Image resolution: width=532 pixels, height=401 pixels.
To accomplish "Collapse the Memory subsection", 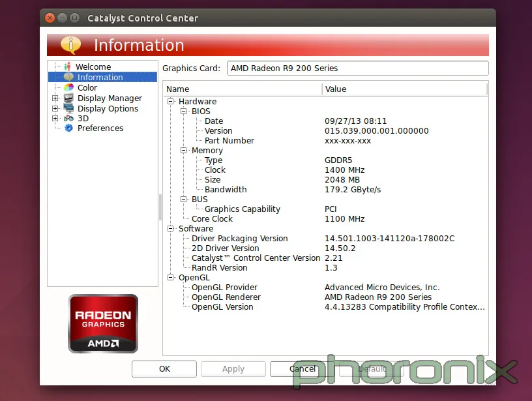I will [184, 151].
